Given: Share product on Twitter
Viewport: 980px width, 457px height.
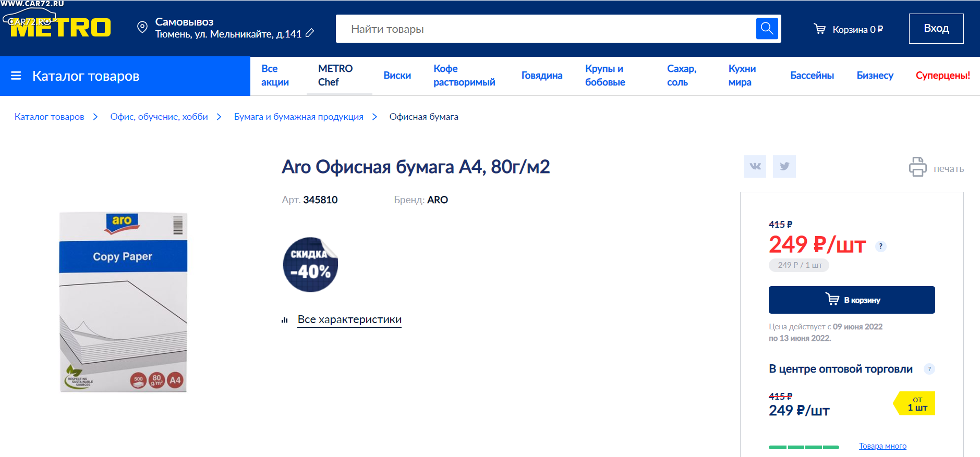Looking at the screenshot, I should [784, 166].
